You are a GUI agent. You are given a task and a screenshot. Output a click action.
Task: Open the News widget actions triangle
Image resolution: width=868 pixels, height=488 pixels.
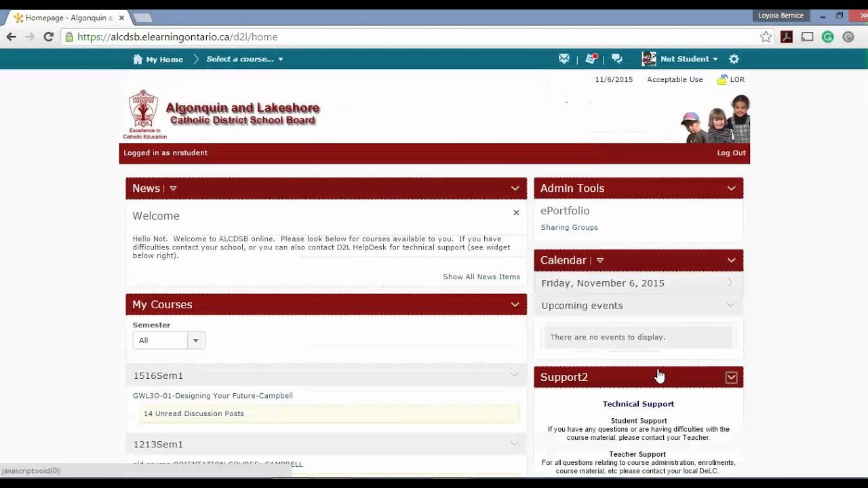[x=173, y=188]
